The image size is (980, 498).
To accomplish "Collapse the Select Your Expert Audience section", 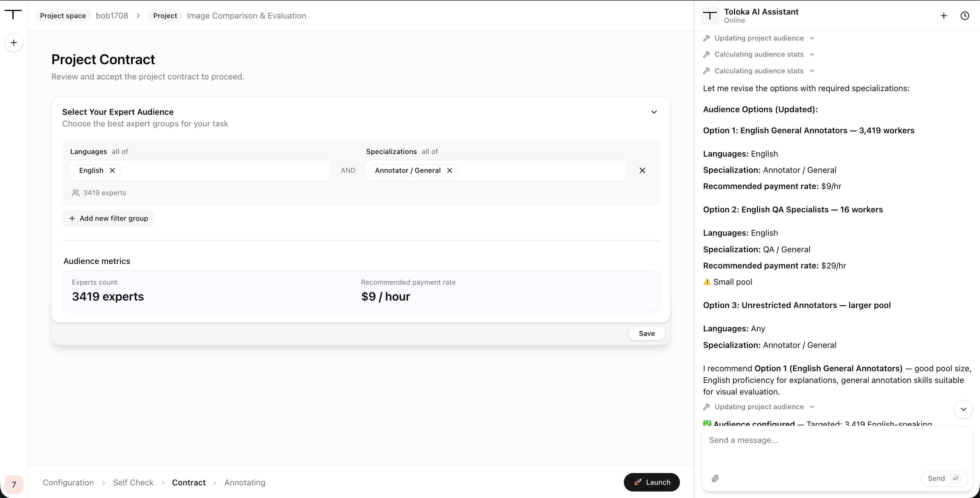I will pyautogui.click(x=654, y=112).
